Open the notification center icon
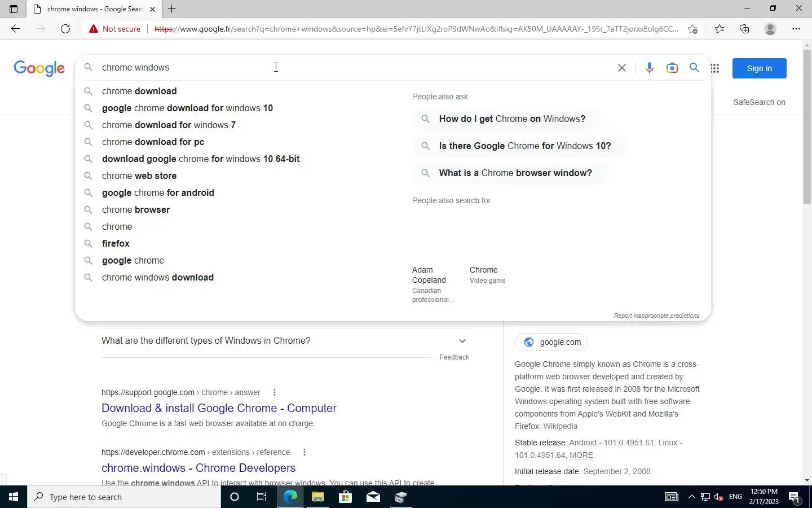The image size is (812, 508). 795,497
